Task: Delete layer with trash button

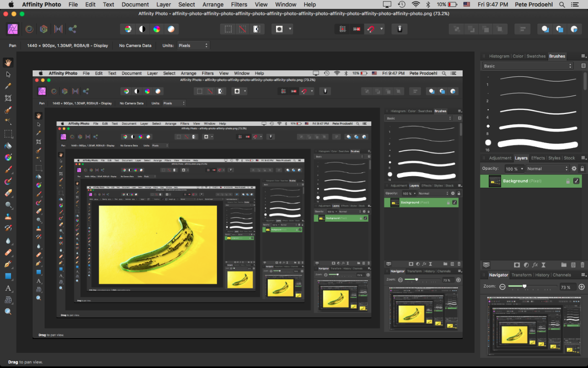Action: pyautogui.click(x=582, y=265)
